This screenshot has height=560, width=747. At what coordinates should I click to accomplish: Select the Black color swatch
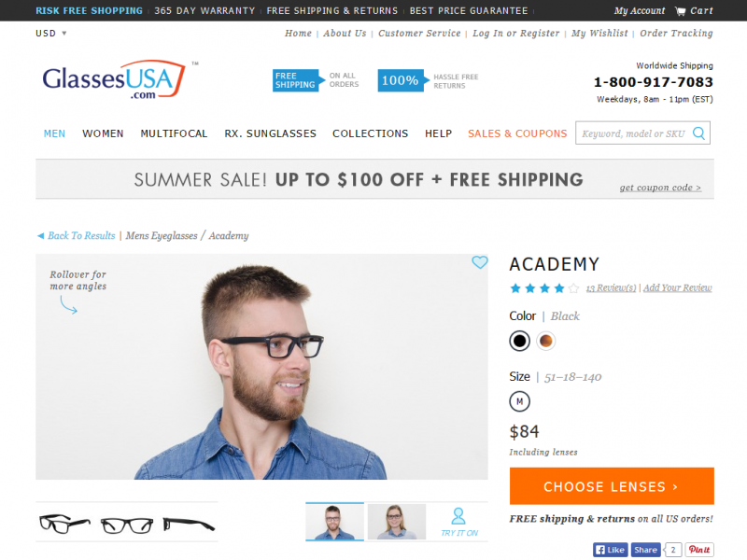click(519, 341)
